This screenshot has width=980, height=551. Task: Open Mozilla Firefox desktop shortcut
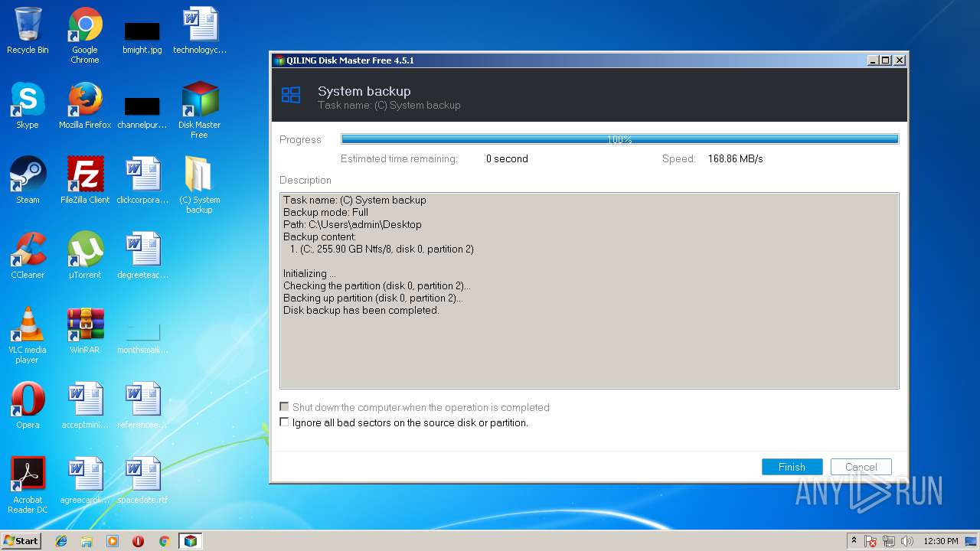85,106
